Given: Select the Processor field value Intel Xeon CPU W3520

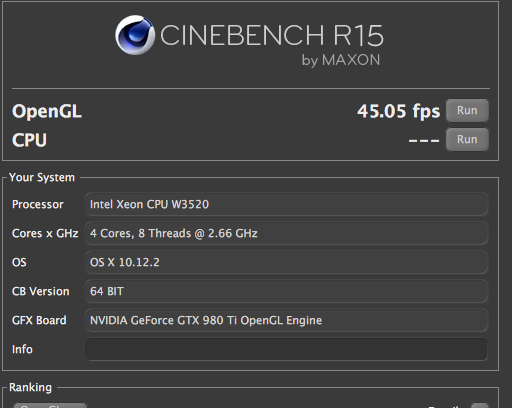Looking at the screenshot, I should (286, 204).
